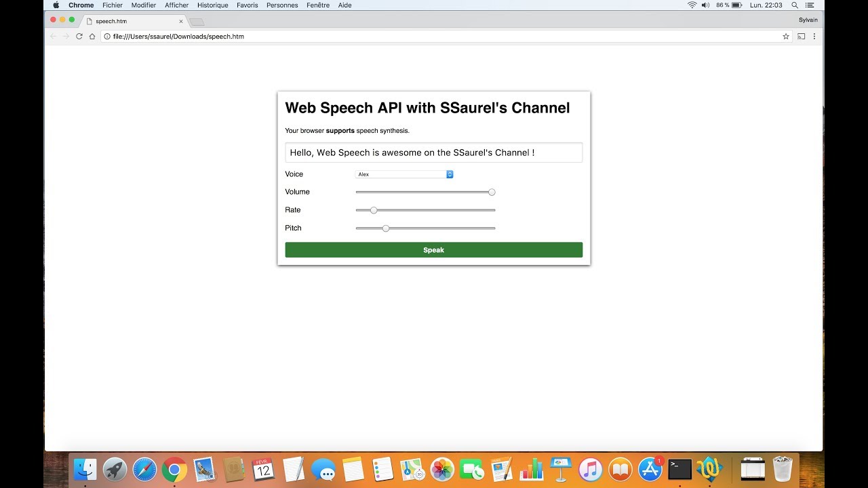The image size is (868, 488).
Task: Close the speech.htm tab
Action: coord(180,21)
